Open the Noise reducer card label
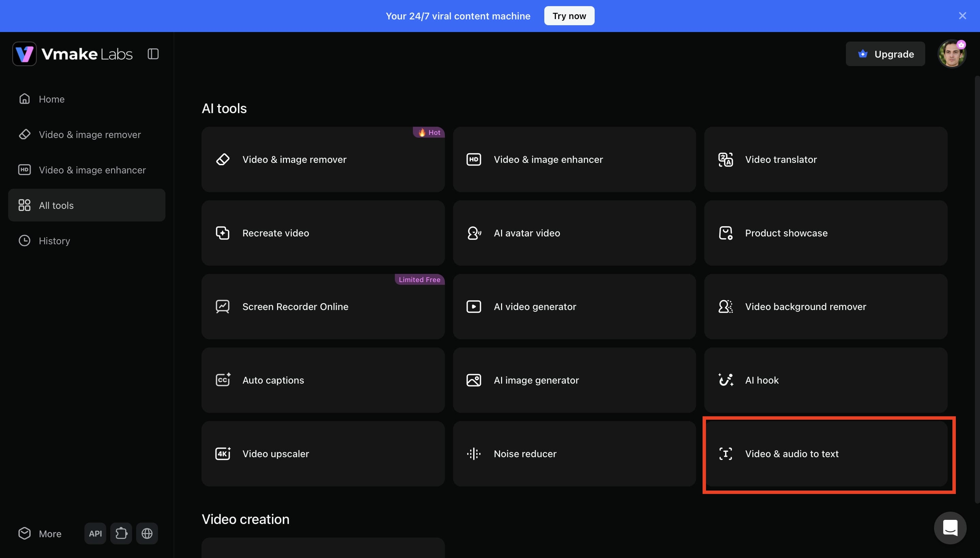This screenshot has width=980, height=558. 525,454
